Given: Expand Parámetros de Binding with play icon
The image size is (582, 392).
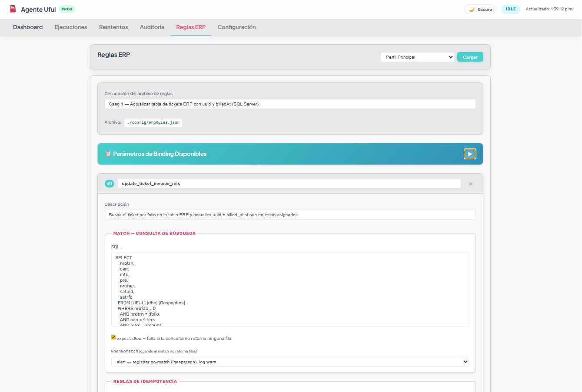Looking at the screenshot, I should click(470, 154).
